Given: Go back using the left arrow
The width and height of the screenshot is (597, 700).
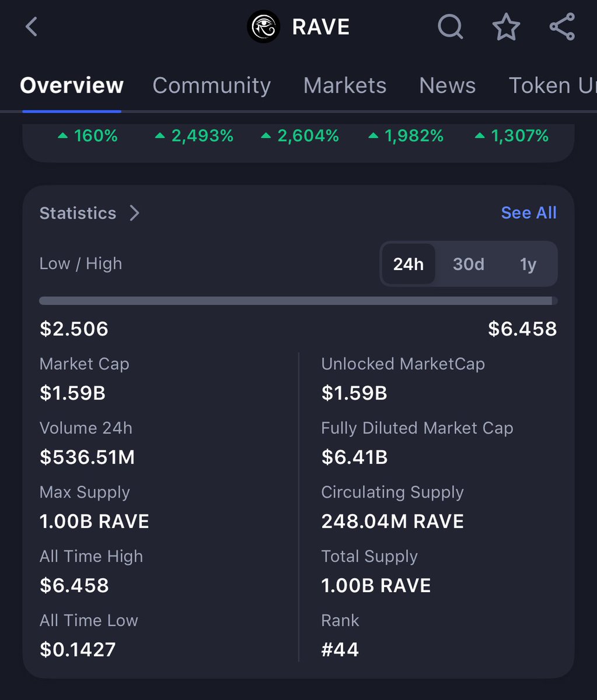Looking at the screenshot, I should pos(32,27).
